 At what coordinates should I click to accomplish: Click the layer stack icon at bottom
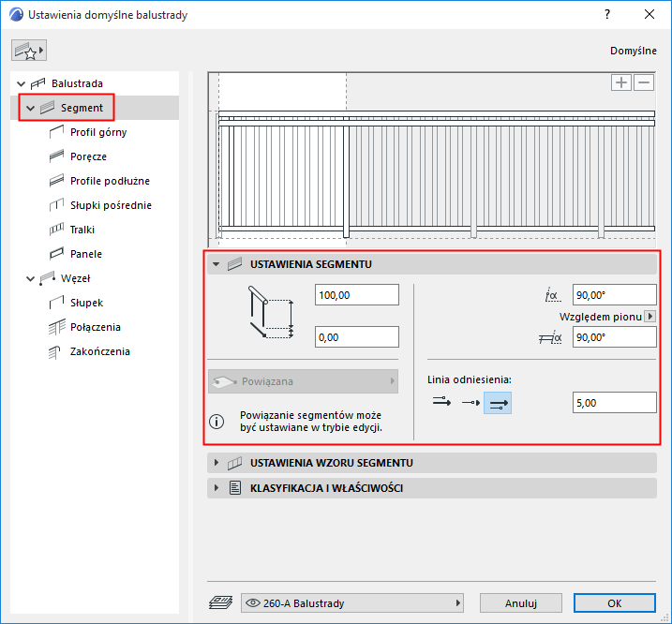[x=220, y=602]
